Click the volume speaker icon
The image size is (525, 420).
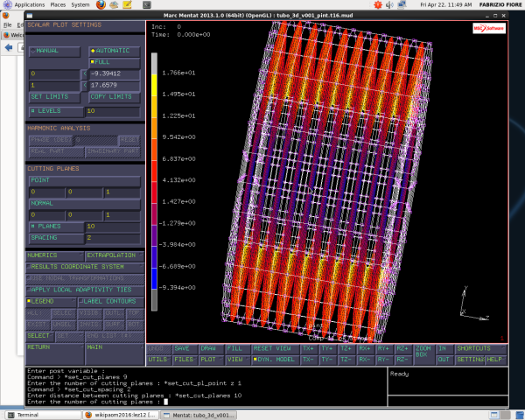pyautogui.click(x=389, y=4)
